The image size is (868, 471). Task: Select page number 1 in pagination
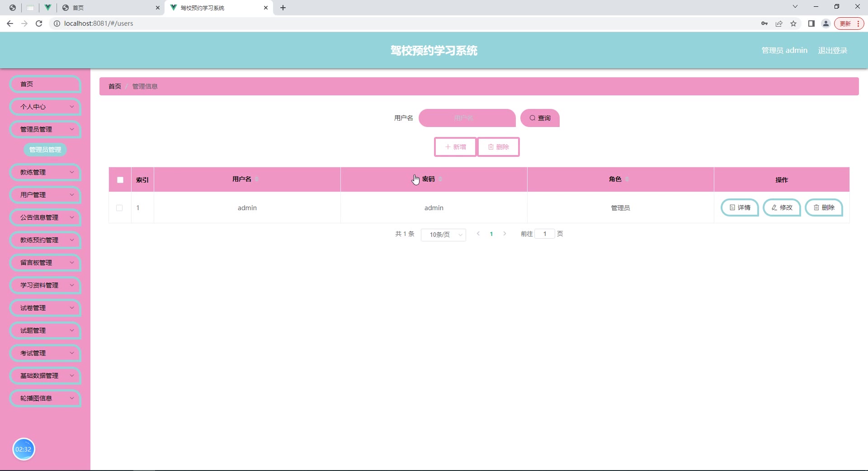tap(491, 234)
